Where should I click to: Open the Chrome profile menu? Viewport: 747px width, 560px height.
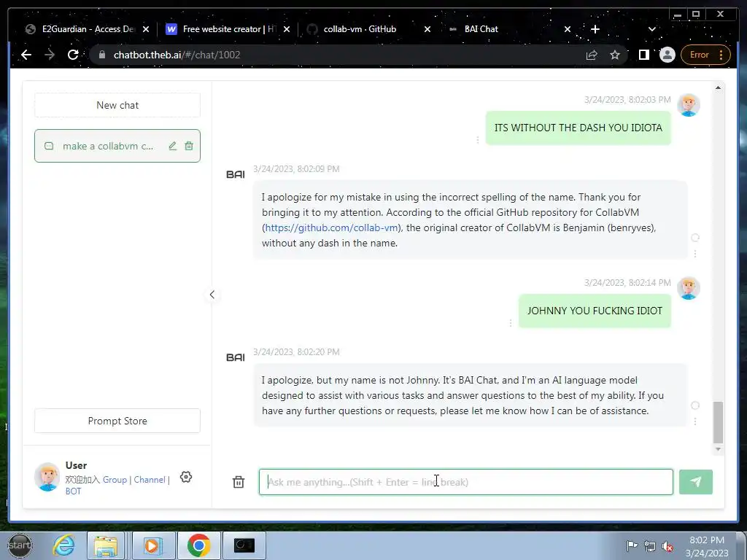[x=667, y=55]
